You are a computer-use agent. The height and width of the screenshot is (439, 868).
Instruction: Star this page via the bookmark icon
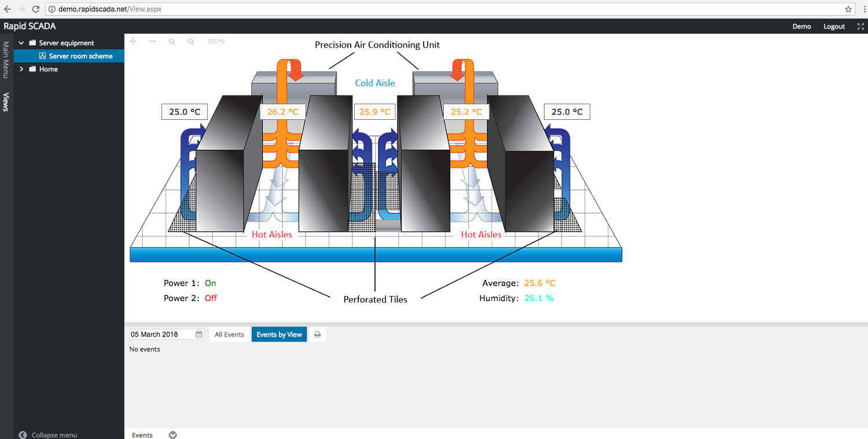coord(849,9)
